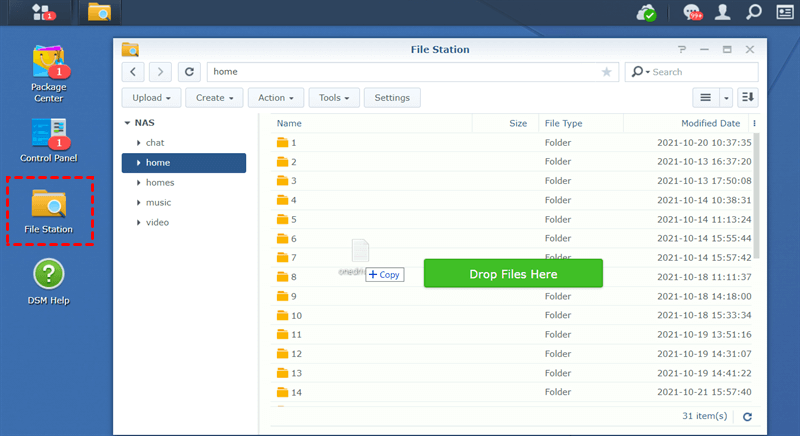Collapse the NAS tree root

[x=127, y=123]
